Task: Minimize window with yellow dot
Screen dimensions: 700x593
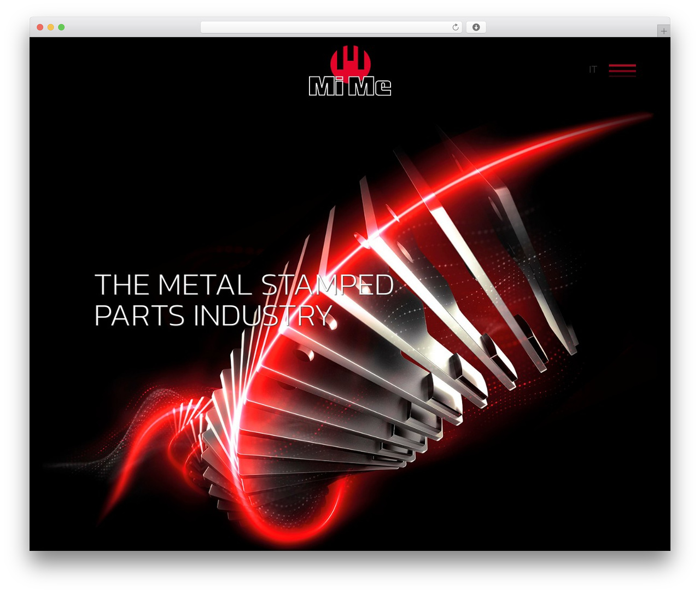Action: [x=51, y=27]
